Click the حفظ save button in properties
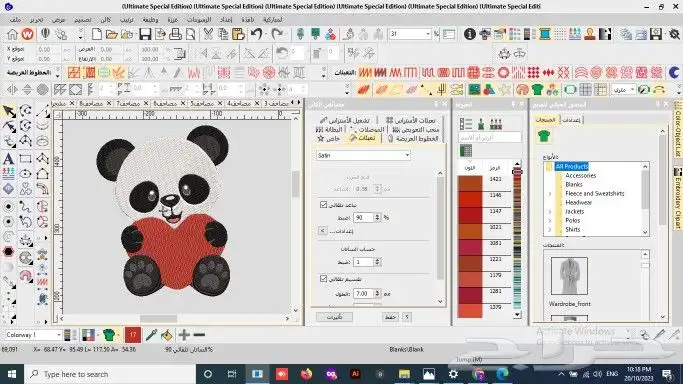The height and width of the screenshot is (384, 683). [x=390, y=317]
